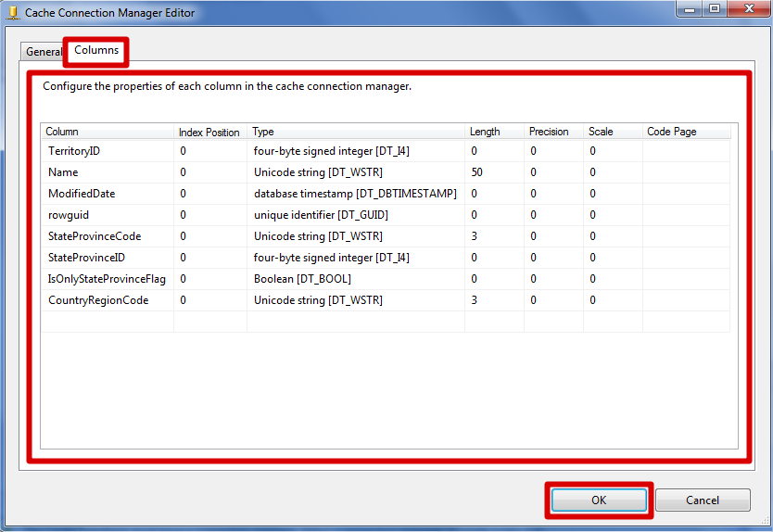This screenshot has height=532, width=773.
Task: Select the ModifiedDate row
Action: point(82,193)
